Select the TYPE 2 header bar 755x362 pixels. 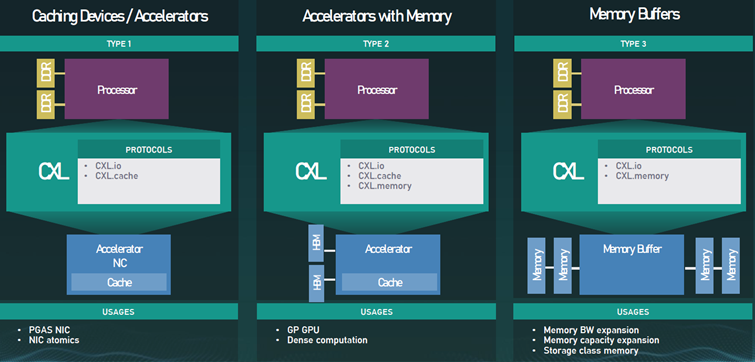[376, 44]
